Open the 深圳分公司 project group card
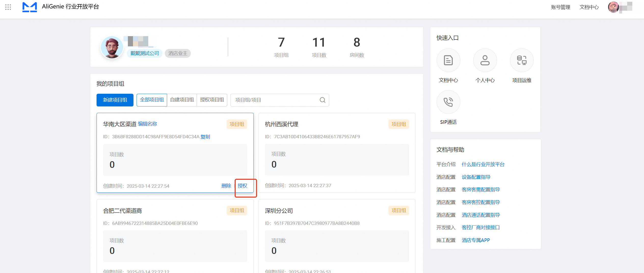644x273 pixels. pos(337,236)
